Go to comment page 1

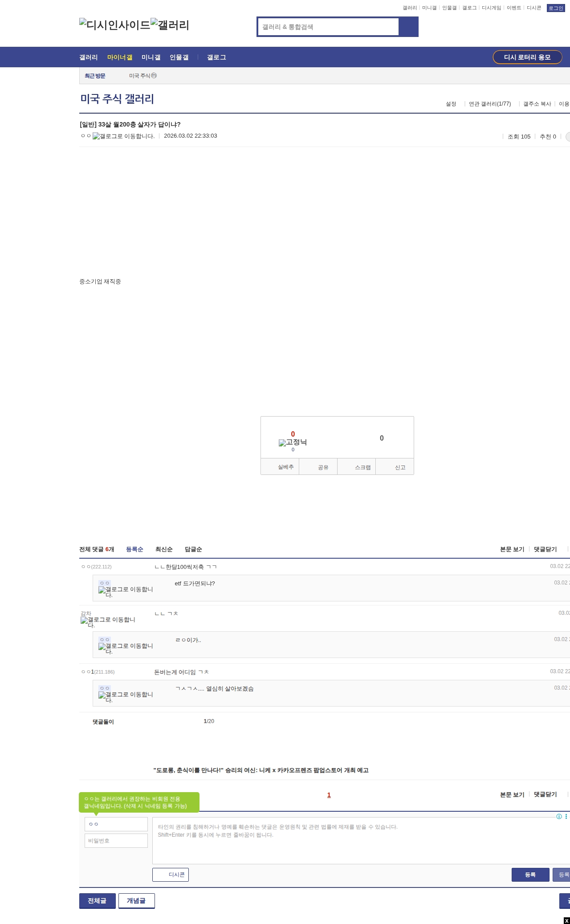(329, 795)
